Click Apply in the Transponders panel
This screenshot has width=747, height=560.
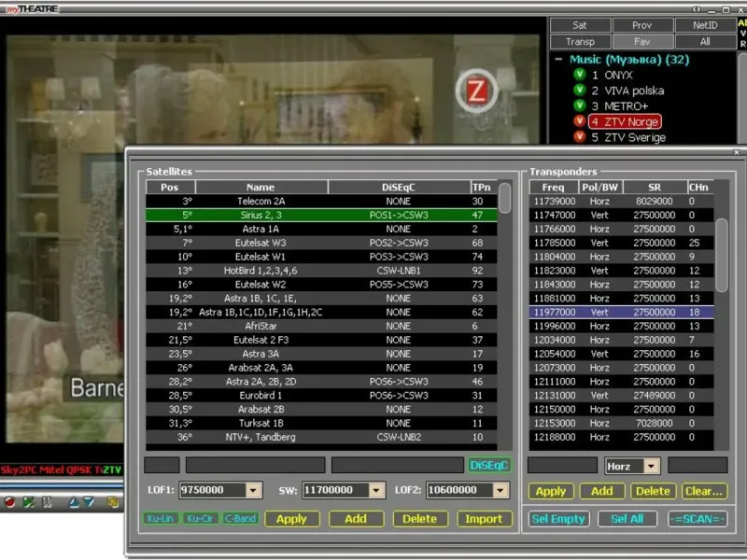click(551, 492)
